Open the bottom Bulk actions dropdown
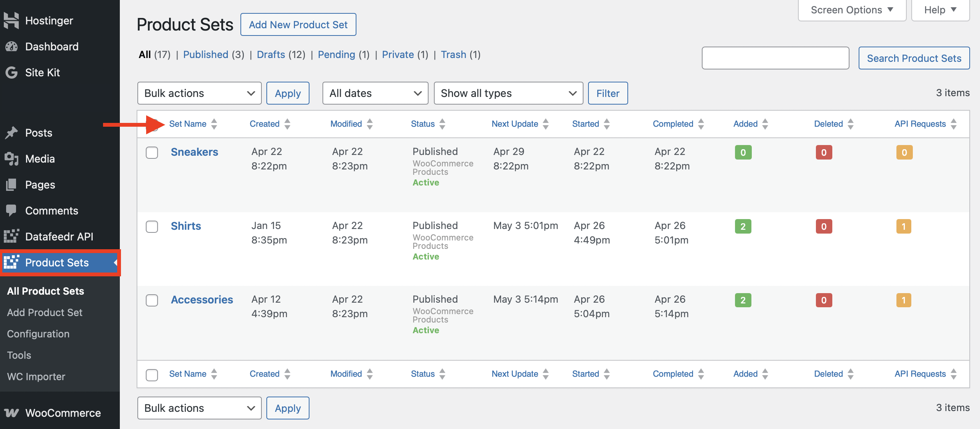 pos(199,408)
